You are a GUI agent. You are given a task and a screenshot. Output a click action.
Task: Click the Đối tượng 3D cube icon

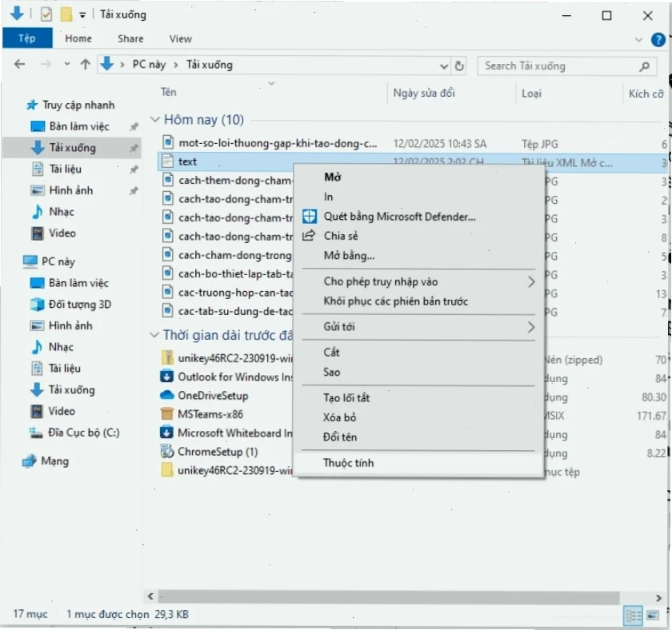coord(38,305)
